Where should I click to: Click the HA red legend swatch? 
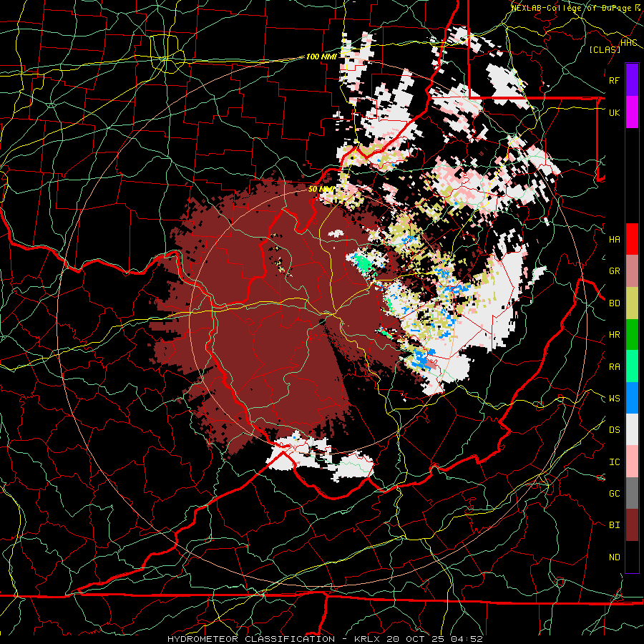(632, 239)
